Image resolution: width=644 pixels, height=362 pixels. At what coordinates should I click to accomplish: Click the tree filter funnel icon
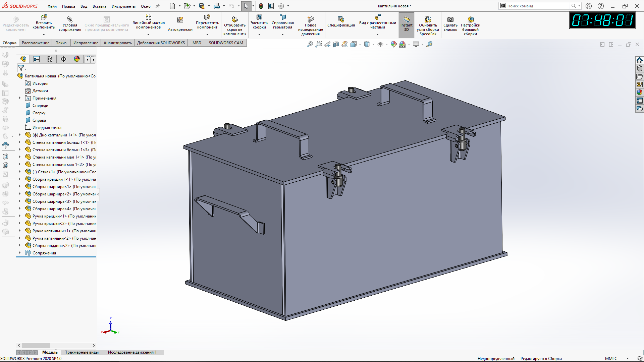(x=21, y=68)
